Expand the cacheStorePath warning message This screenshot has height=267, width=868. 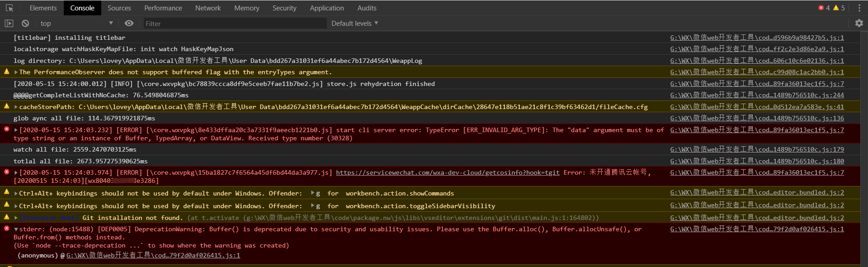[x=16, y=107]
